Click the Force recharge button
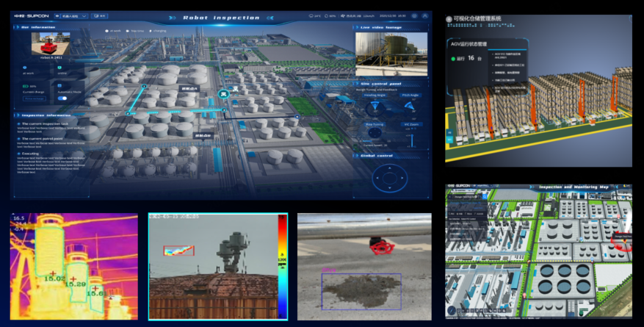Viewport: 644px width, 327px height. pyautogui.click(x=34, y=98)
